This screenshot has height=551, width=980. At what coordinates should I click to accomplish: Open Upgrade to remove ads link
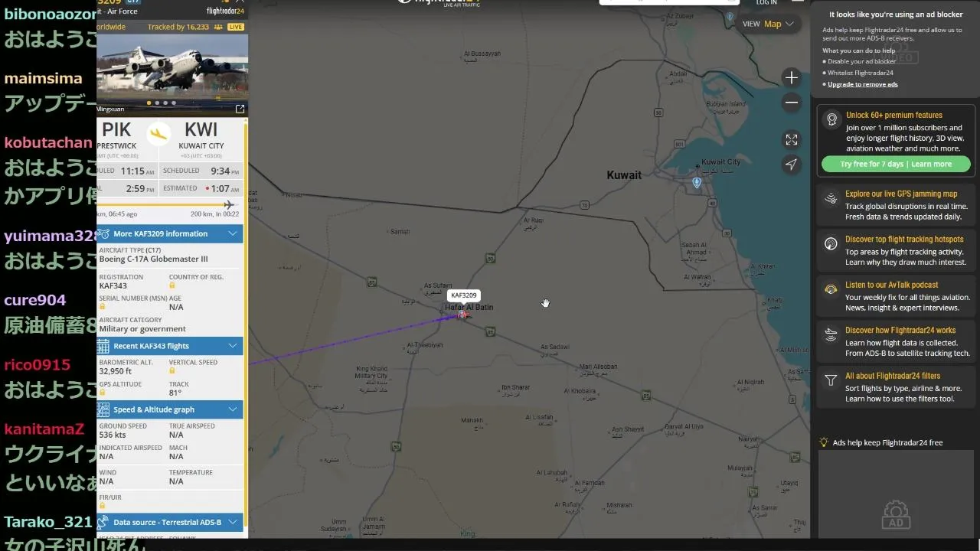click(x=863, y=84)
